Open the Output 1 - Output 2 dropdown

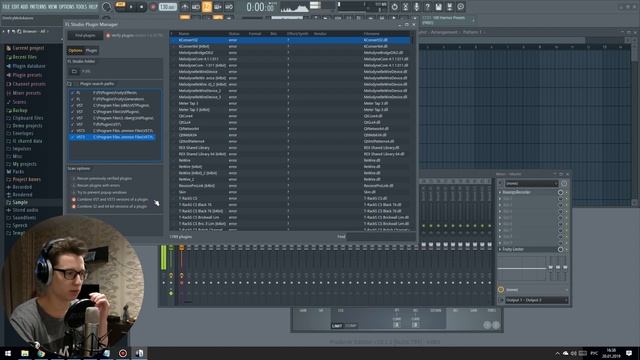pos(536,300)
